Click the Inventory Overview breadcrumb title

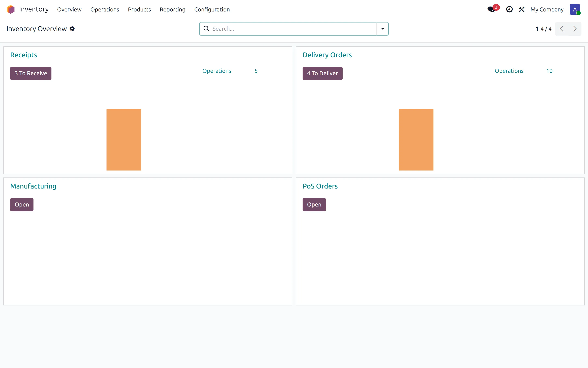click(37, 29)
